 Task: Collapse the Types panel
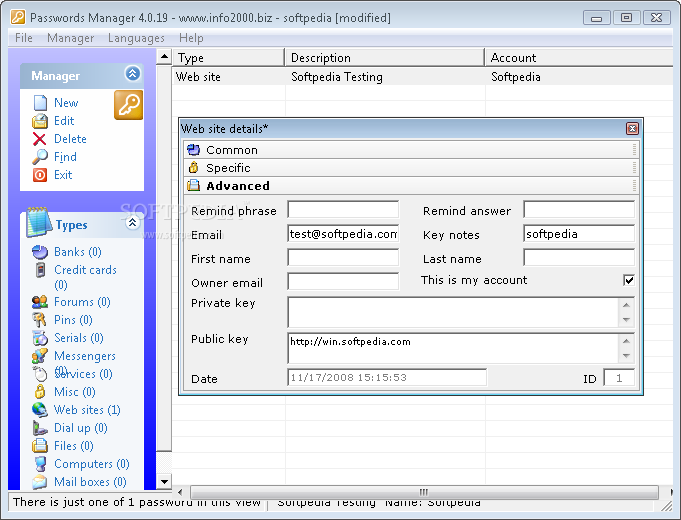(132, 223)
